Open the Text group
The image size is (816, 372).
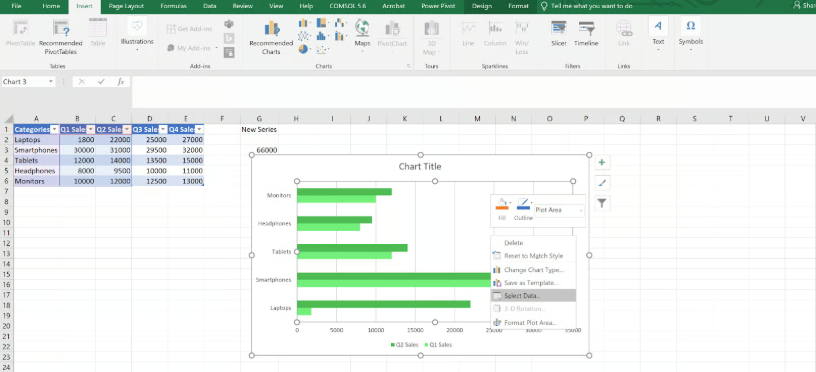pyautogui.click(x=658, y=34)
